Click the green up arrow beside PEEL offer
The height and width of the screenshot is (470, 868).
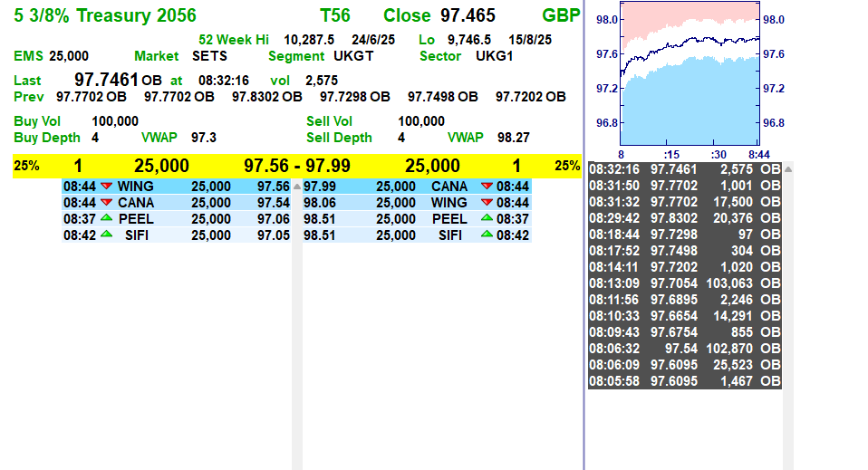point(487,218)
